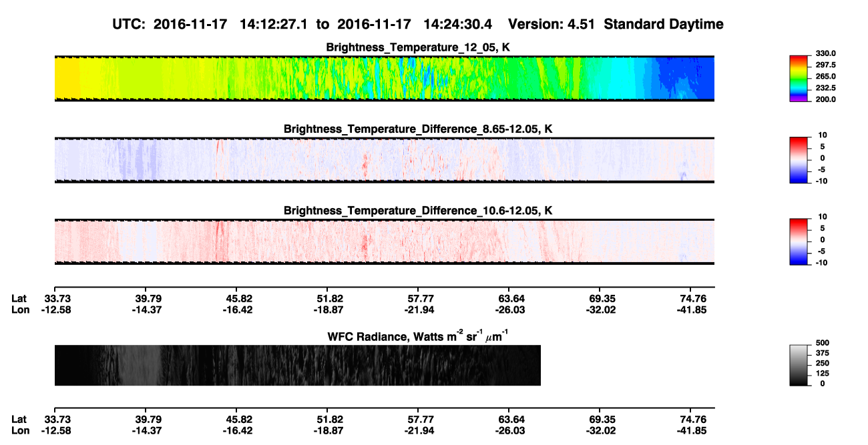Click the Brightness_Temperature_Difference_10.6-12.05 panel title
This screenshot has height=445, width=868.
click(x=418, y=211)
